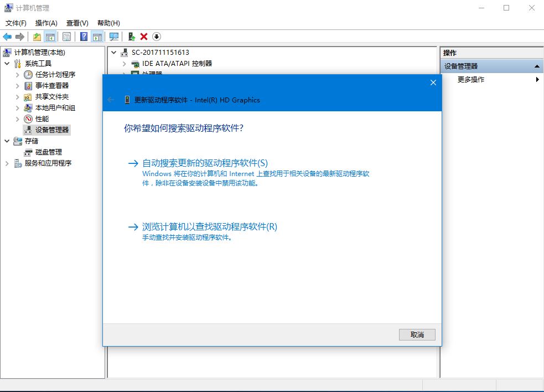Expand the 性能 node
The width and height of the screenshot is (544, 392).
tap(17, 119)
